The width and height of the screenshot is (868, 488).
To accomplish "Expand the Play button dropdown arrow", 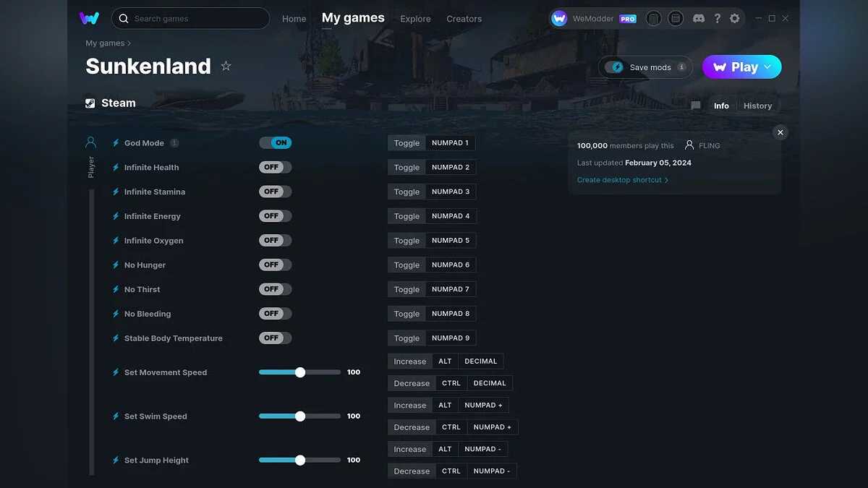I will click(x=767, y=67).
